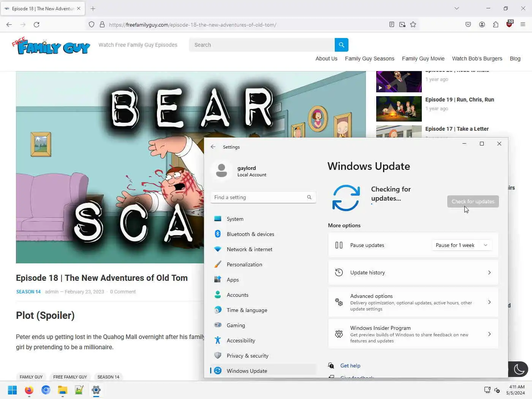Image resolution: width=532 pixels, height=399 pixels.
Task: Open Firefox hamburger application menu
Action: click(x=523, y=25)
